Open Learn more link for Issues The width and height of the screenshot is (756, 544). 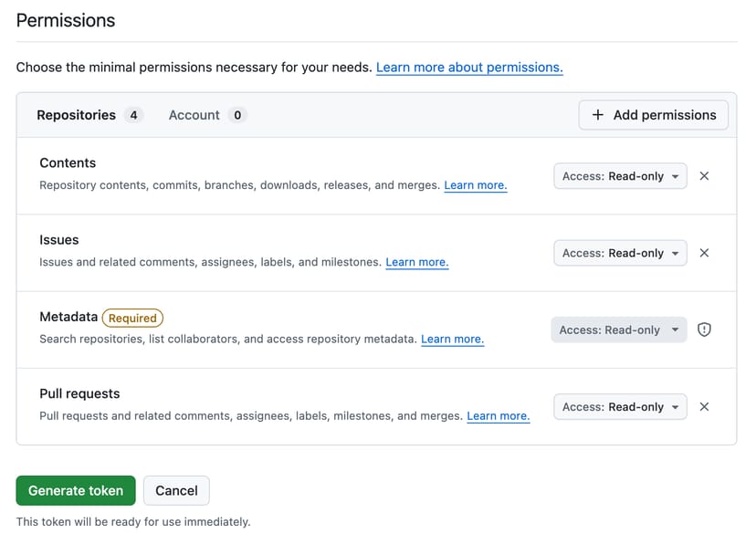point(416,262)
